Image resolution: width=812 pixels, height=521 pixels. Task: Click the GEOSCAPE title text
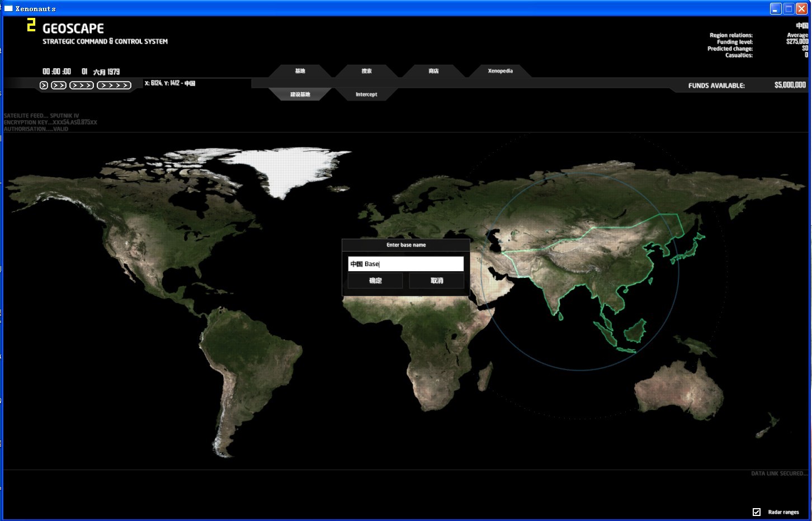coord(73,29)
